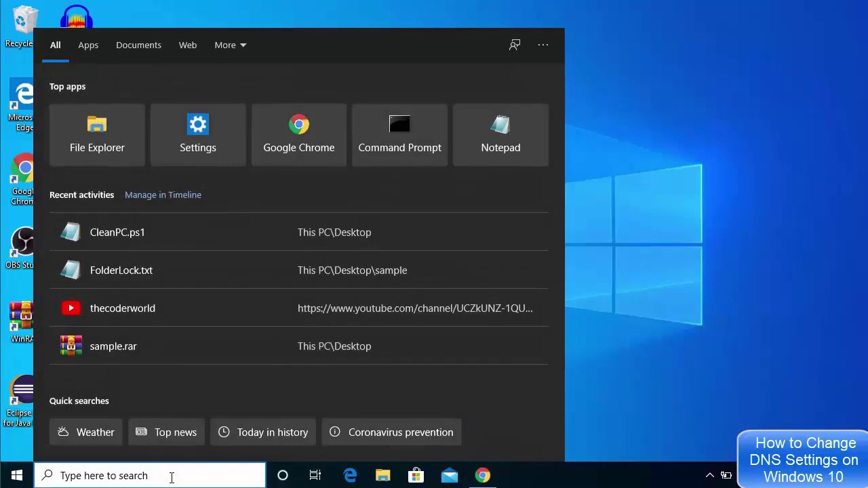
Task: Open thecoderworld recent activity
Action: [x=298, y=308]
